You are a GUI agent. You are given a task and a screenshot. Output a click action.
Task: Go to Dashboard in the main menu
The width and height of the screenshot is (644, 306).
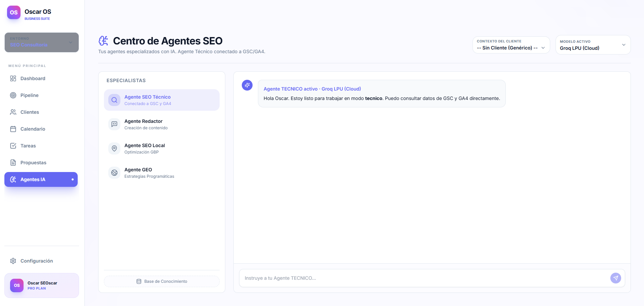point(33,78)
